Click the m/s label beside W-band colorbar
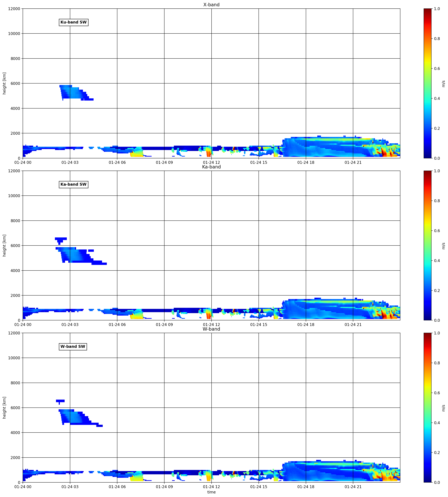Viewport: 448px width, 497px height. click(443, 408)
